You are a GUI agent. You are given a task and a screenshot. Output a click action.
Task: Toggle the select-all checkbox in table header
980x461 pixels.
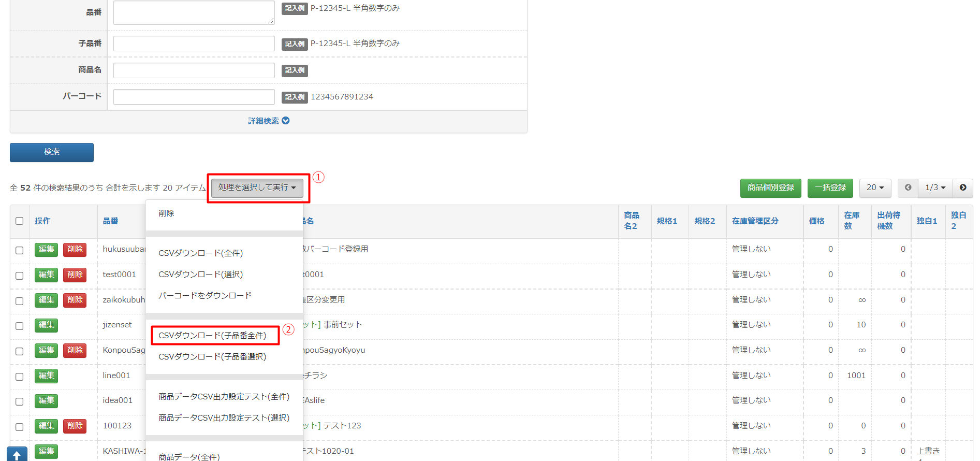pos(20,221)
